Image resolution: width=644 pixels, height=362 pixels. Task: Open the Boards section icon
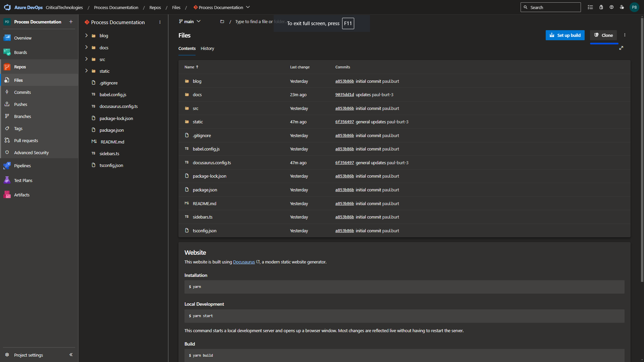point(7,52)
